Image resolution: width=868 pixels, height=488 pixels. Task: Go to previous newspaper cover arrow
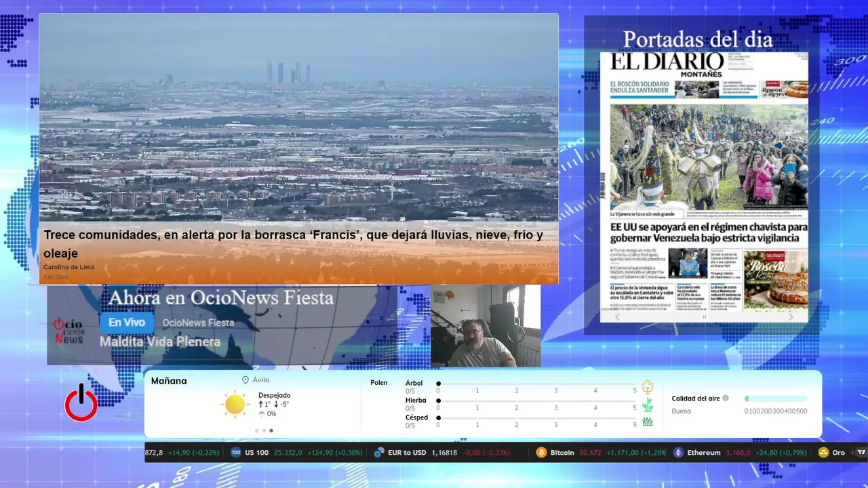click(617, 317)
